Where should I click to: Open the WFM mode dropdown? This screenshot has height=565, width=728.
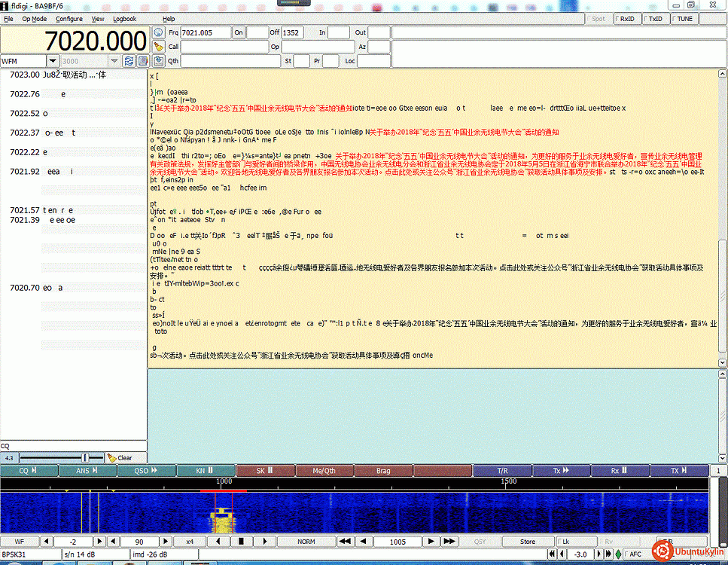pyautogui.click(x=53, y=61)
